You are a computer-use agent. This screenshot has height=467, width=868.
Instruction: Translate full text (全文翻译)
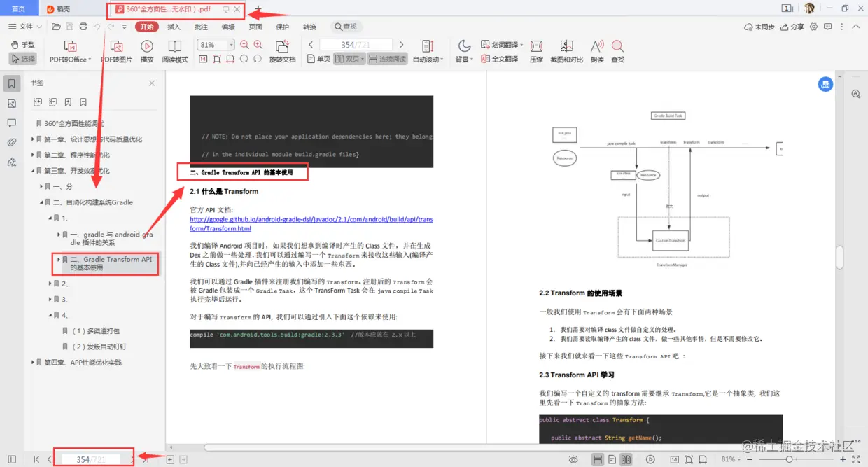500,60
